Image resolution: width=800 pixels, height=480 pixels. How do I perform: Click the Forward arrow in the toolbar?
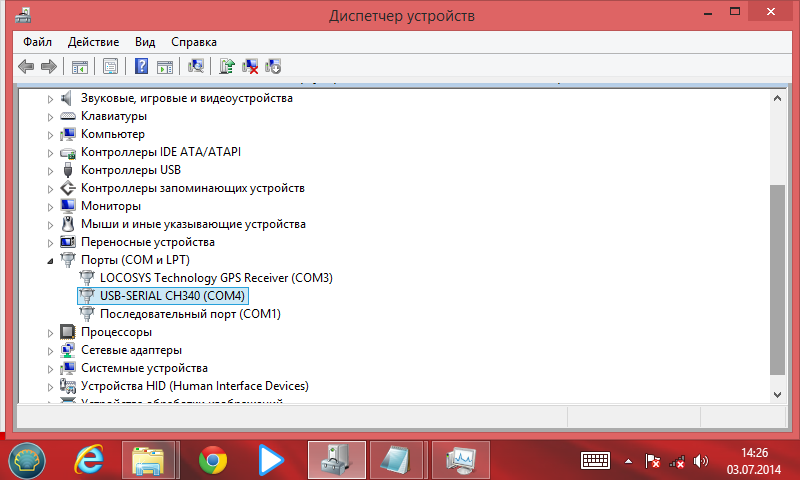(49, 66)
